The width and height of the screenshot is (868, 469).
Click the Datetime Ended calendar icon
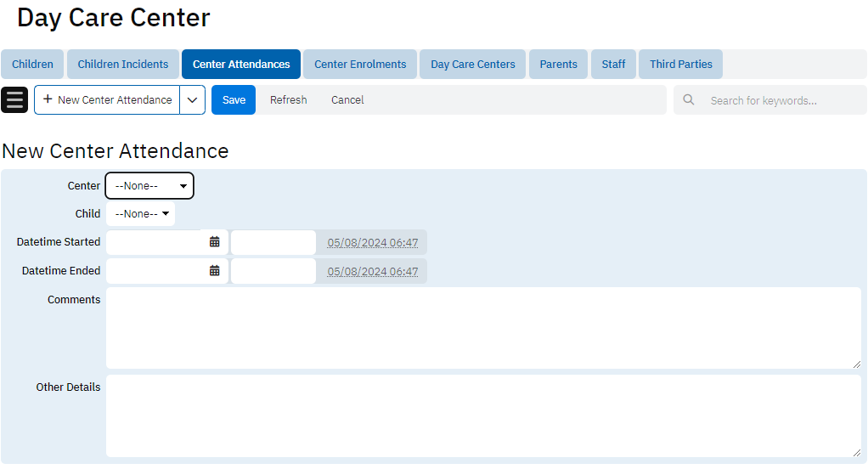click(x=215, y=271)
